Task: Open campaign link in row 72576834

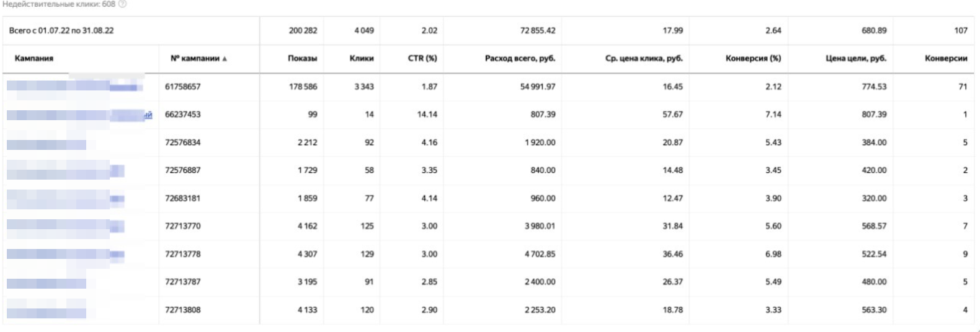Action: point(47,144)
